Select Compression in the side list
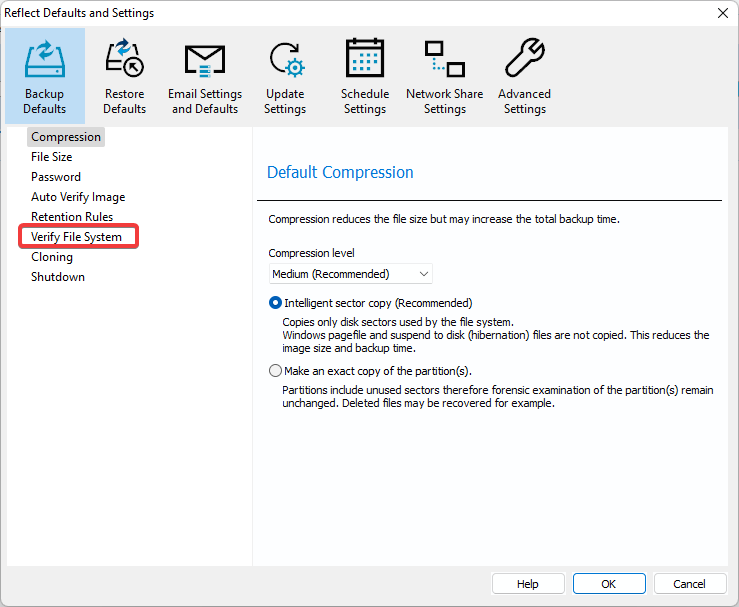The height and width of the screenshot is (607, 739). point(66,137)
